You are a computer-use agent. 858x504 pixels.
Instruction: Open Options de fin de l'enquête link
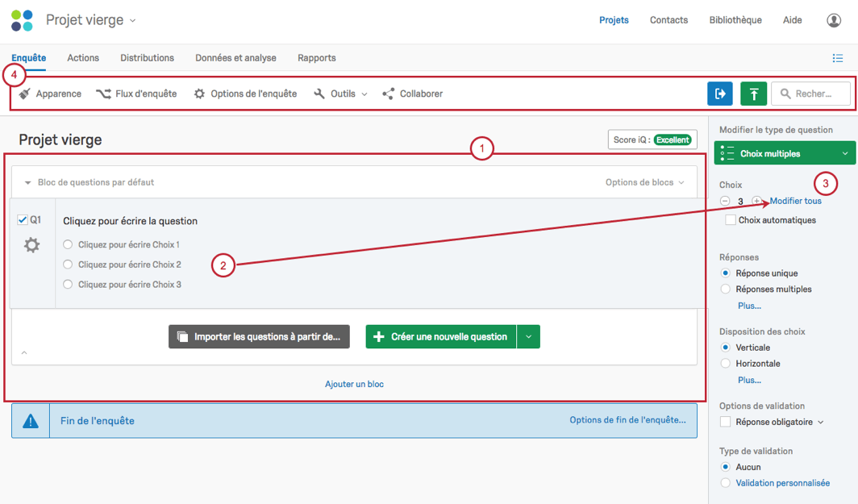point(627,419)
